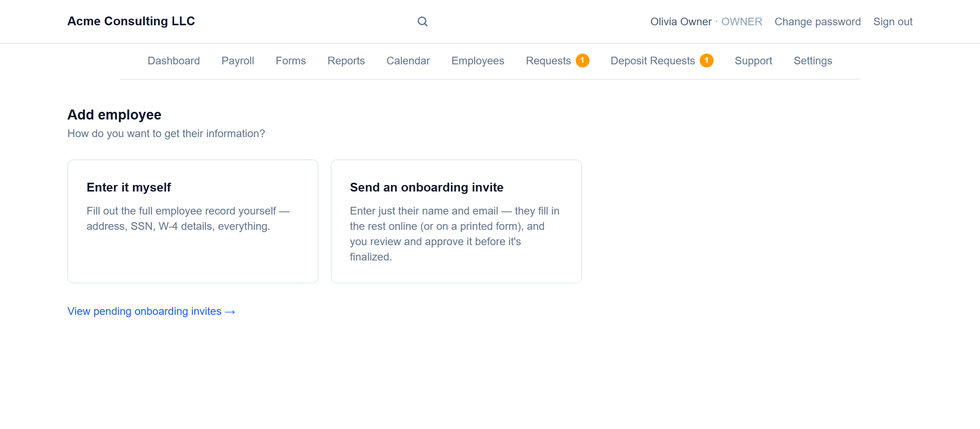Go to the Payroll tab
980x429 pixels.
(x=238, y=61)
